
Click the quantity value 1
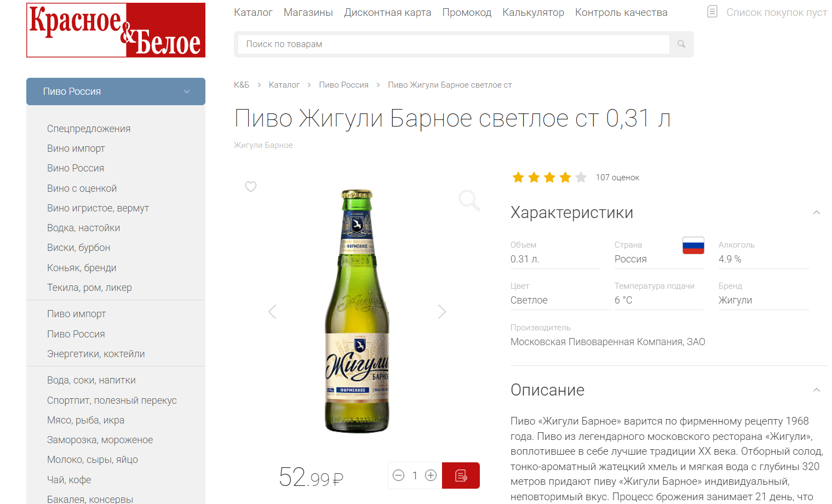[x=415, y=476]
